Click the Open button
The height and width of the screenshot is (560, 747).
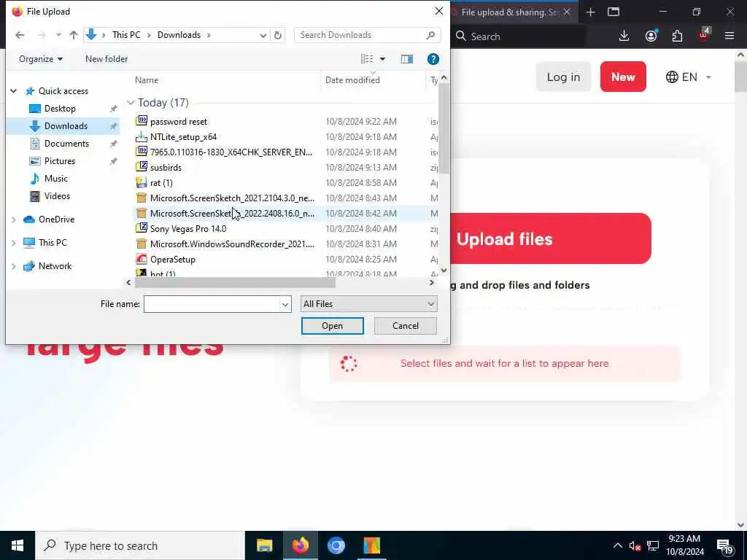[x=332, y=326]
